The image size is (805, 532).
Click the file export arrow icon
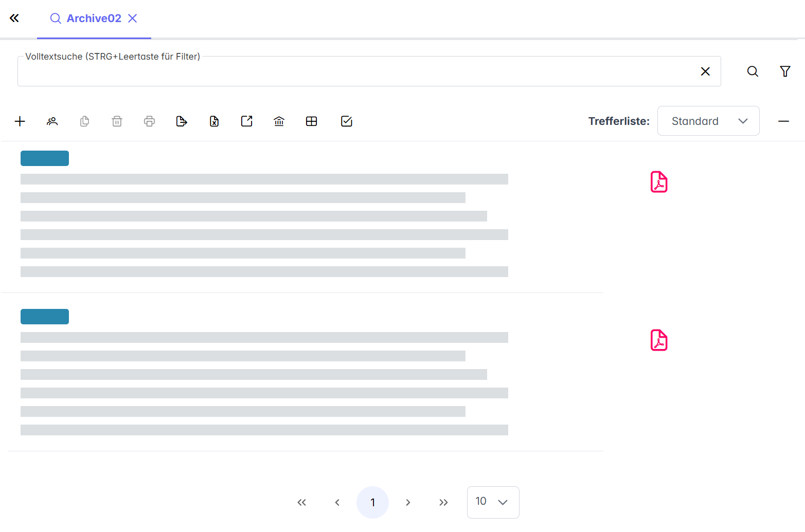(x=182, y=121)
